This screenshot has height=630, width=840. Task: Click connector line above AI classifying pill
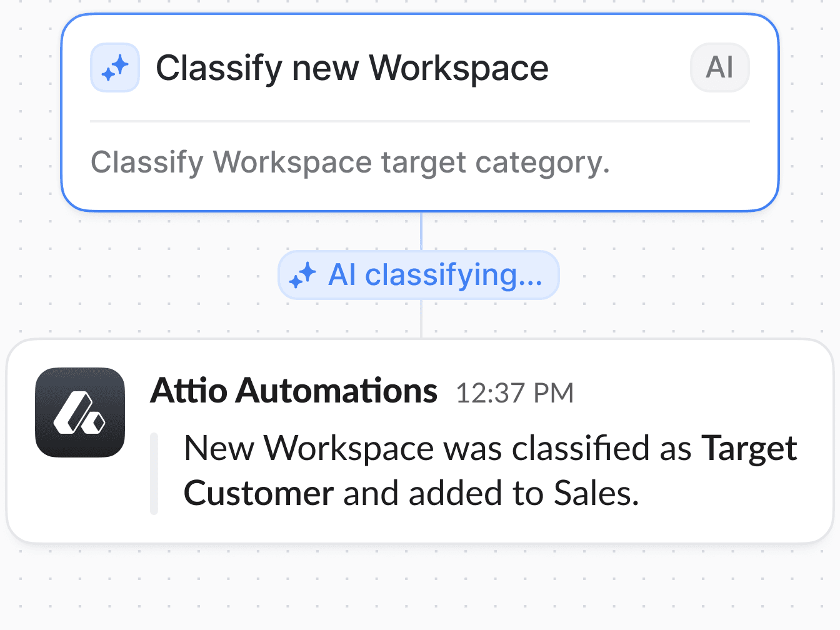(421, 231)
